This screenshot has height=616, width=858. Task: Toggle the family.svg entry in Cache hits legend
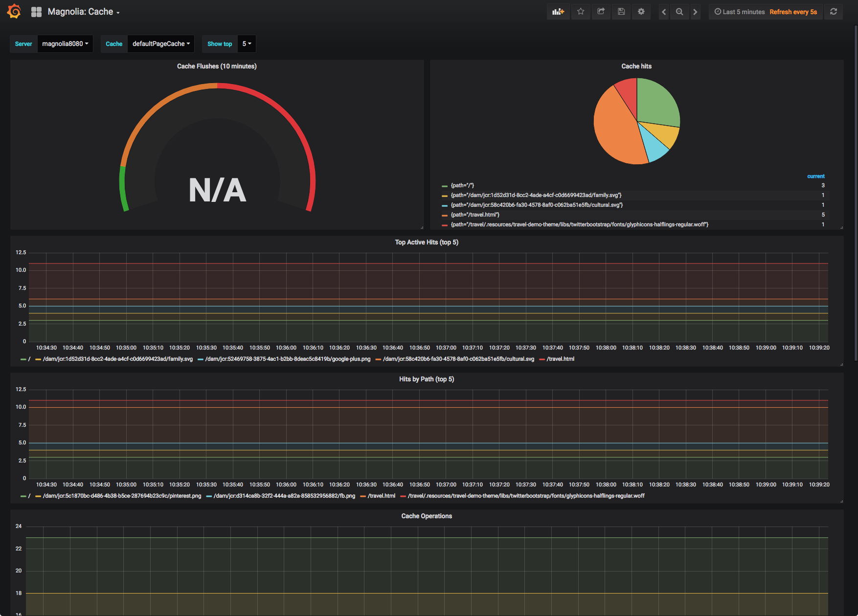536,195
